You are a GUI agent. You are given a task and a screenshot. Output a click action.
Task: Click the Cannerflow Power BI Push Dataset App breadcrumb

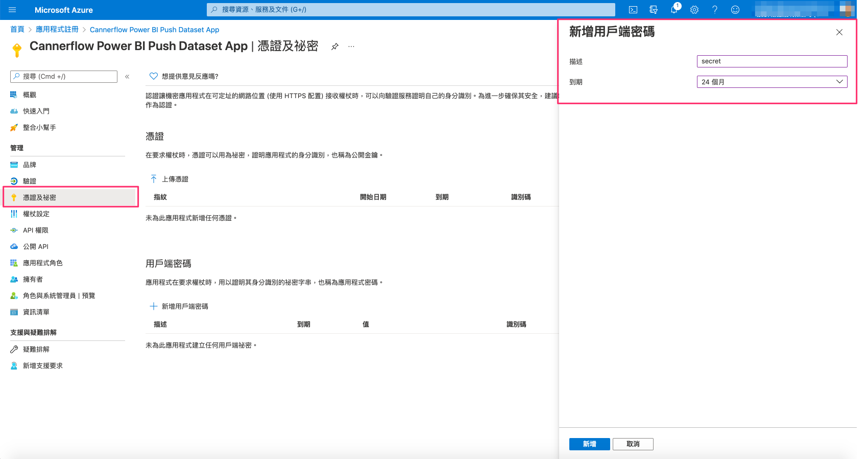pyautogui.click(x=154, y=30)
